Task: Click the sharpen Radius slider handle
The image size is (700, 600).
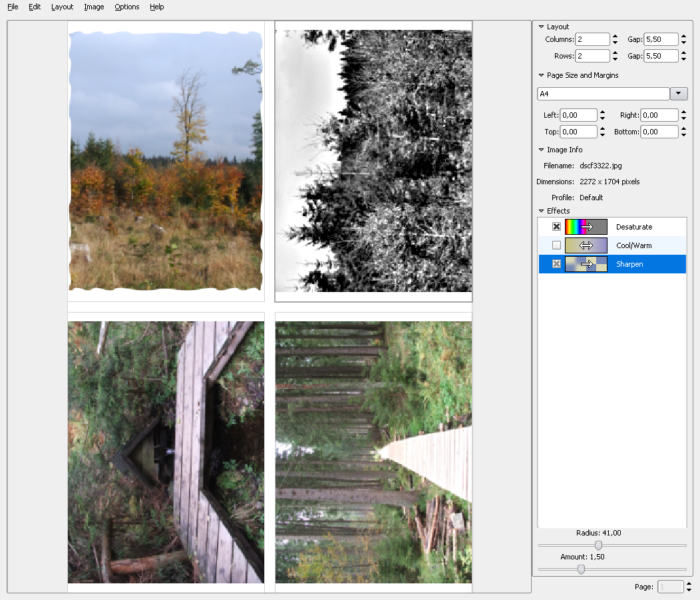Action: point(598,545)
